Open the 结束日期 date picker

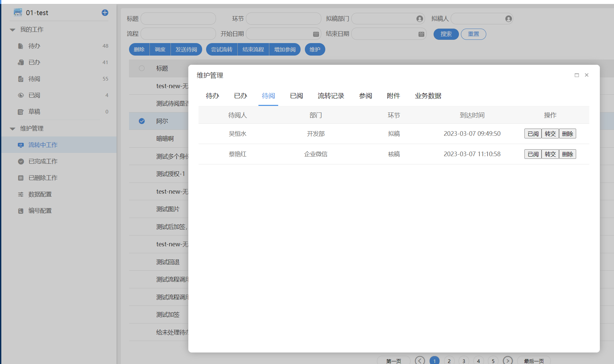point(421,34)
